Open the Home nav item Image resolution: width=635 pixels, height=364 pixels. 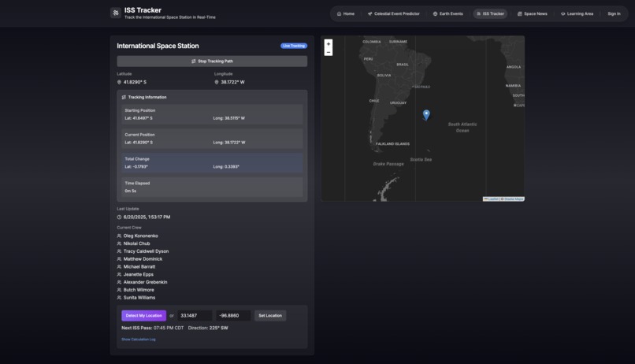pyautogui.click(x=345, y=13)
